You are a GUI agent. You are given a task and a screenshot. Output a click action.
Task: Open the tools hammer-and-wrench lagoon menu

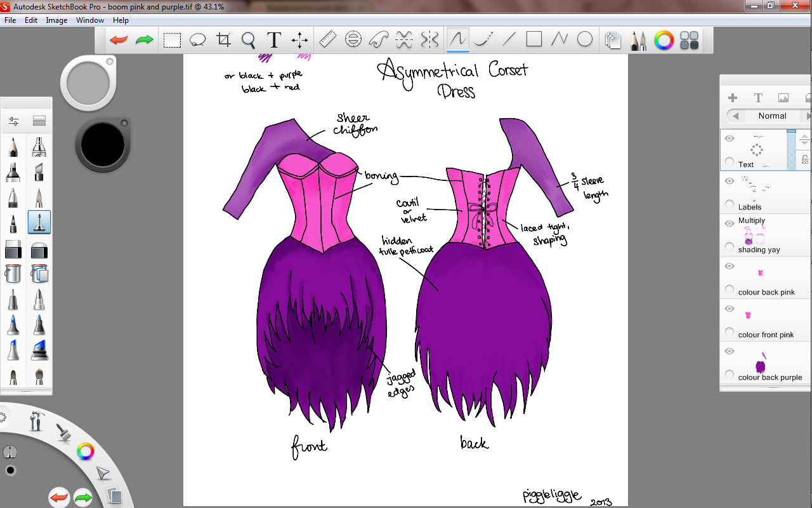pyautogui.click(x=37, y=421)
